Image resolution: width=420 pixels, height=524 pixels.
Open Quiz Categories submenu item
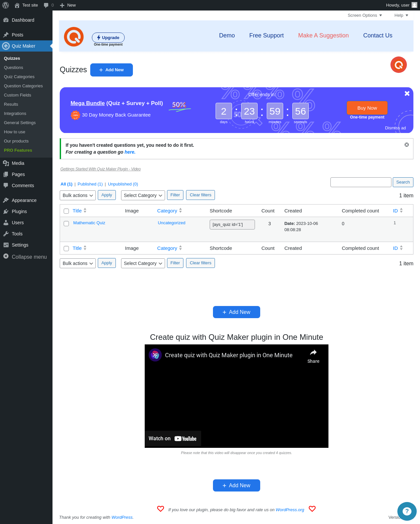[x=19, y=77]
